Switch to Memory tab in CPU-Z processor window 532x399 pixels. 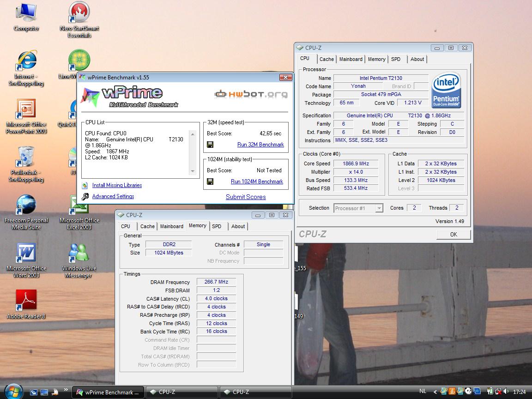(x=377, y=59)
